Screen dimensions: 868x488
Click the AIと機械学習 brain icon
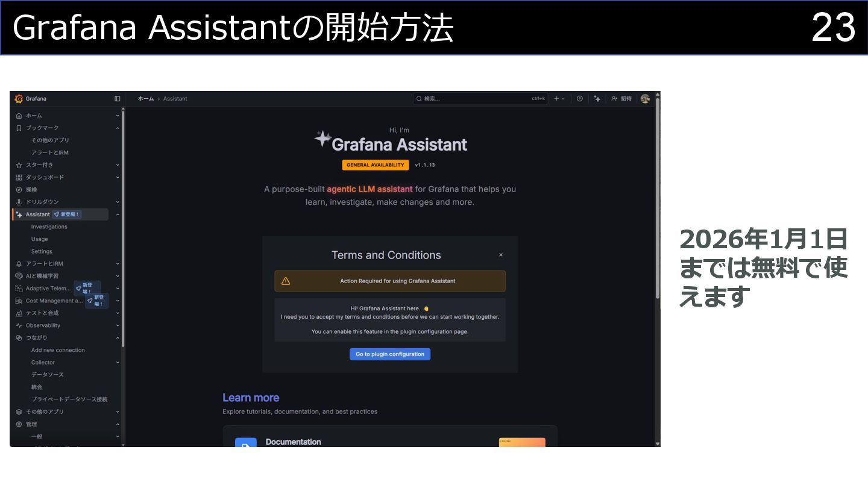point(19,276)
